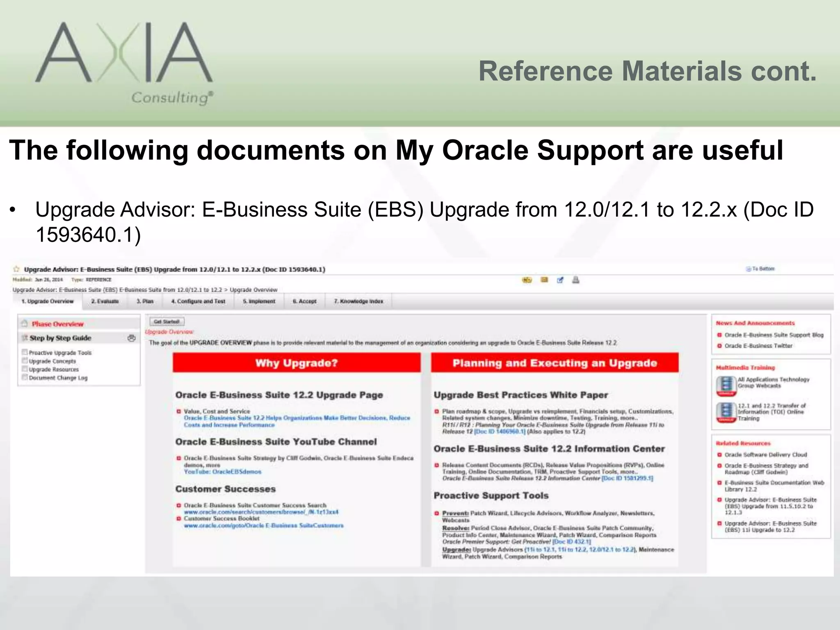Screen dimensions: 840x630
Task: Click the printer icon beside Step by Step Guide
Action: point(132,338)
